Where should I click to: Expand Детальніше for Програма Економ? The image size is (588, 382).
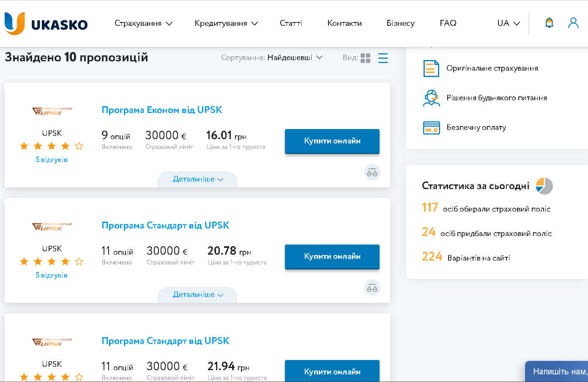197,179
